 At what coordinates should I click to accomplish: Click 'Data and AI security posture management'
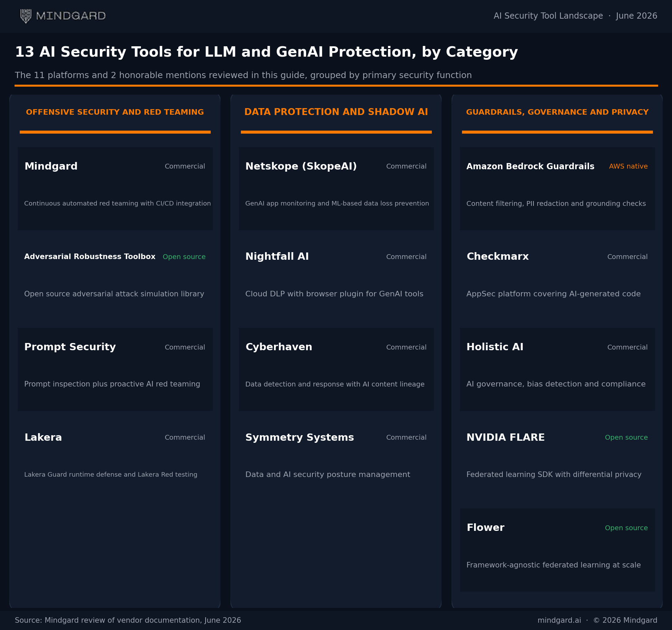(328, 475)
